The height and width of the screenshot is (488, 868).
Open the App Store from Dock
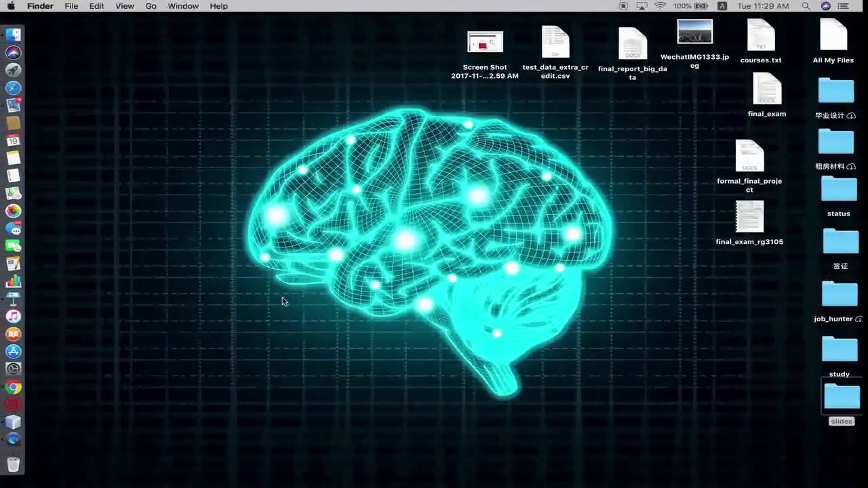tap(13, 352)
